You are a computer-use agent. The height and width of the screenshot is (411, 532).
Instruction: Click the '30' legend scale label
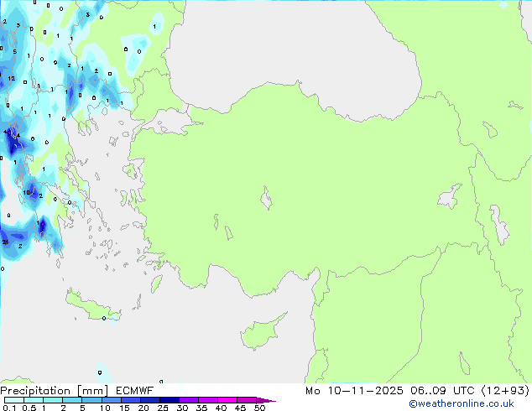click(182, 408)
